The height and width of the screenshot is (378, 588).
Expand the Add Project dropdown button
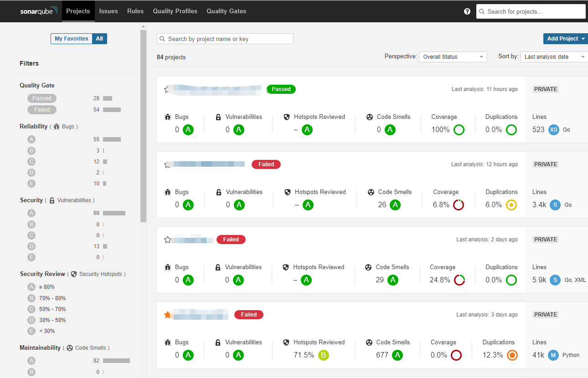[x=566, y=39]
